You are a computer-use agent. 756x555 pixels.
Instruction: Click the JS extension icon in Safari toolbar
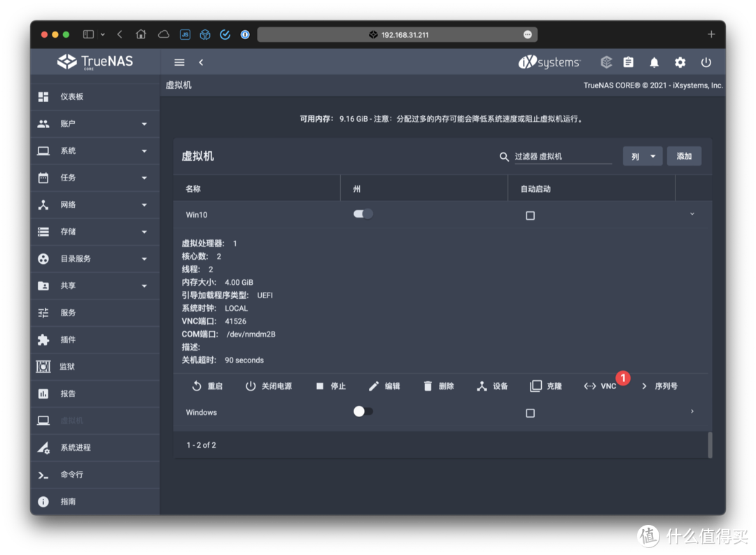point(185,34)
